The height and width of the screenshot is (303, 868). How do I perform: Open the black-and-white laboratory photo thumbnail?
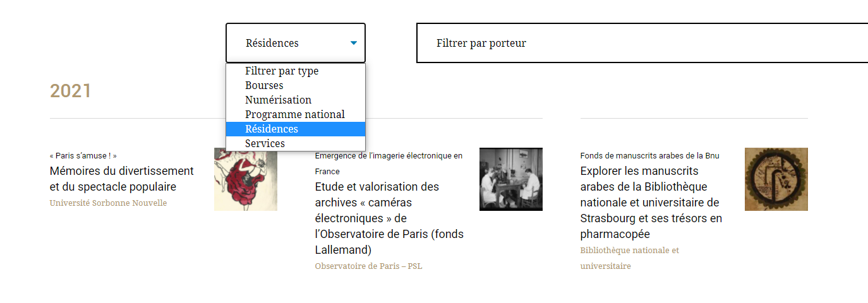coord(511,179)
